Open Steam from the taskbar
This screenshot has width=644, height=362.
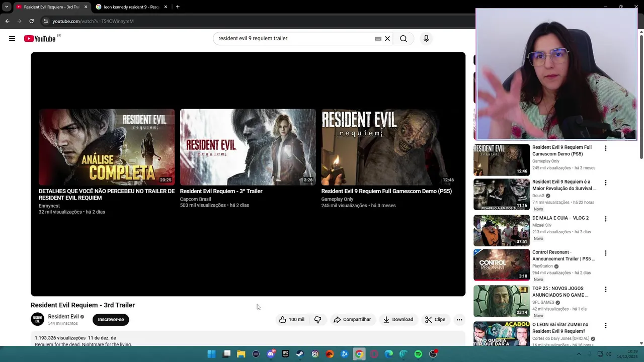coord(300,354)
